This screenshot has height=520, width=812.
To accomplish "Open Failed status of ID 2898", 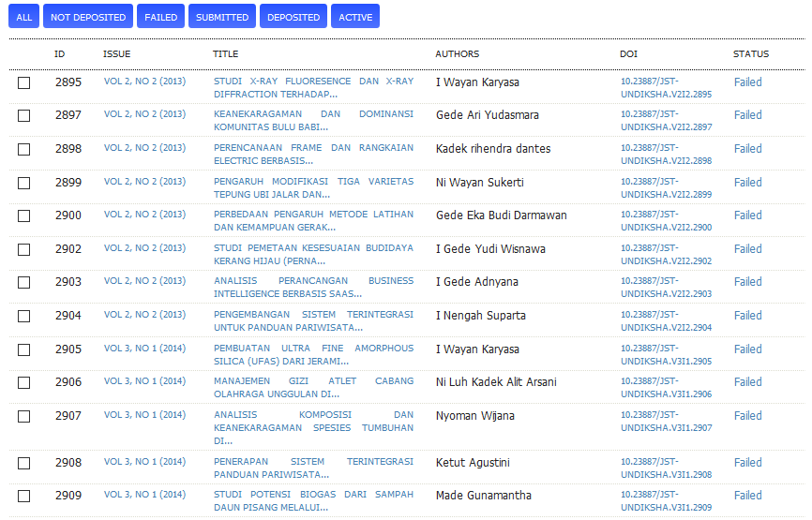I will click(x=747, y=149).
